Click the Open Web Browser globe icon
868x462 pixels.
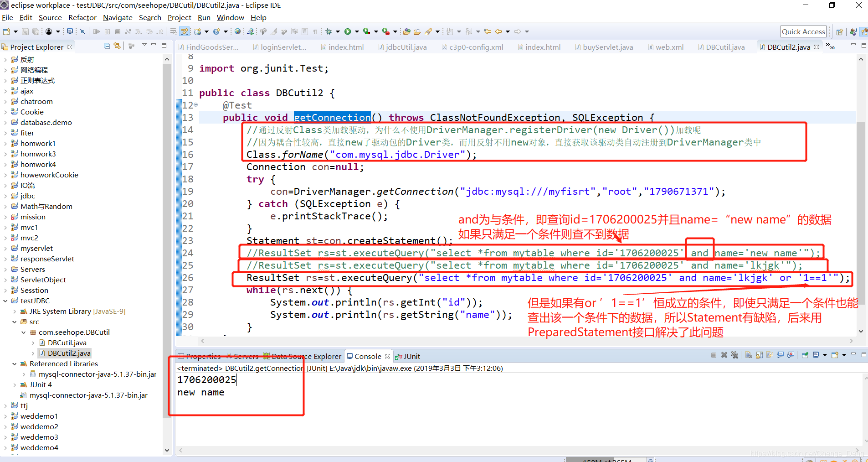237,31
